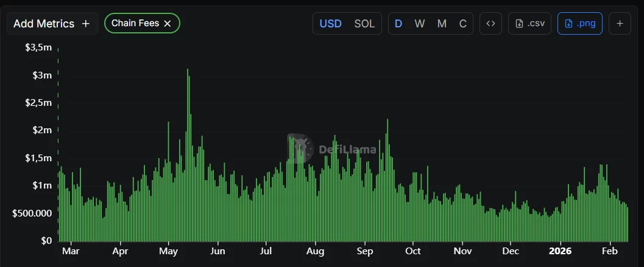The image size is (644, 267).
Task: Set chart interval to M monthly
Action: point(442,24)
